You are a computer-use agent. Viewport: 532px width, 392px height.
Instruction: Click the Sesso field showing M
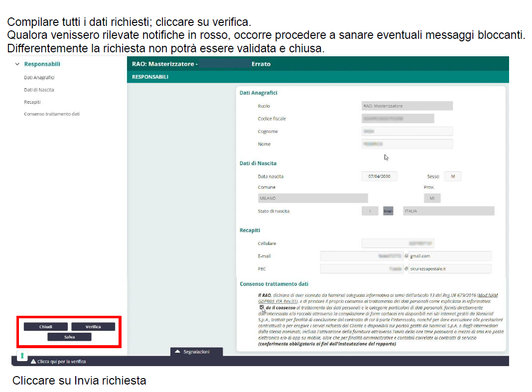453,176
